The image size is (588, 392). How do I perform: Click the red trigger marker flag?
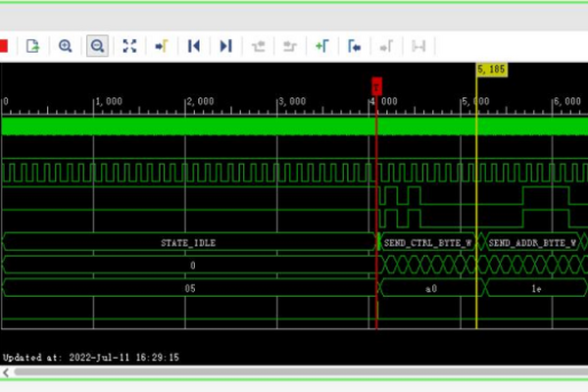pos(376,85)
